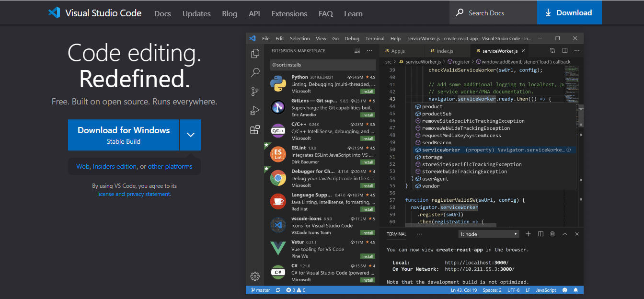This screenshot has width=644, height=299.
Task: Open the Explorer icon in activity bar
Action: [255, 54]
